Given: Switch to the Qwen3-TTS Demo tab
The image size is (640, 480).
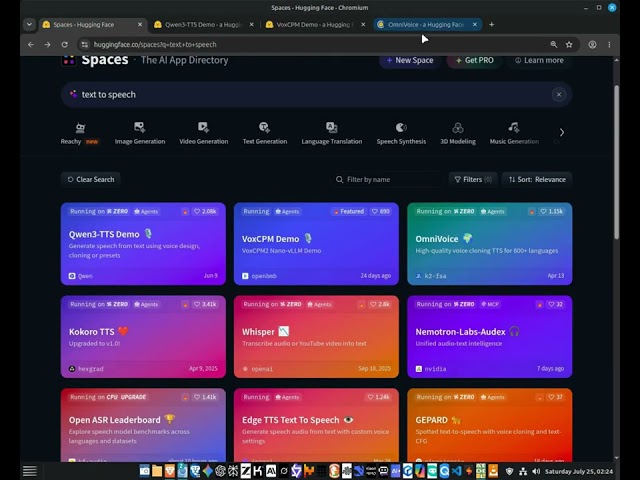Looking at the screenshot, I should pyautogui.click(x=203, y=24).
